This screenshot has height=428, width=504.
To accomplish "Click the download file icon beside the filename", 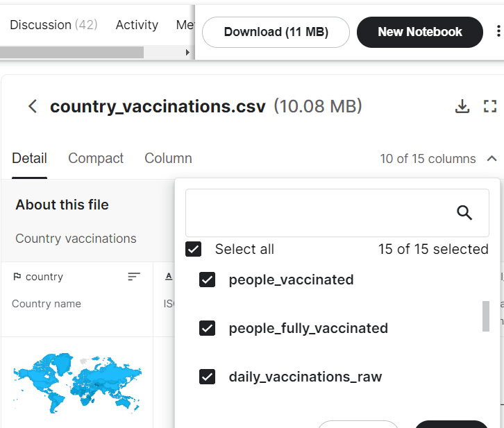I will pyautogui.click(x=462, y=106).
